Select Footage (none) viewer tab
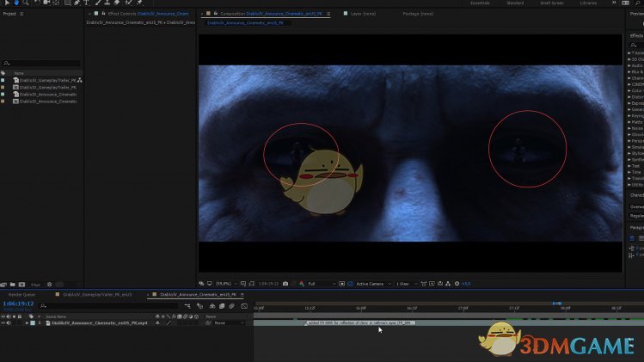Image resolution: width=644 pixels, height=362 pixels. tap(418, 14)
